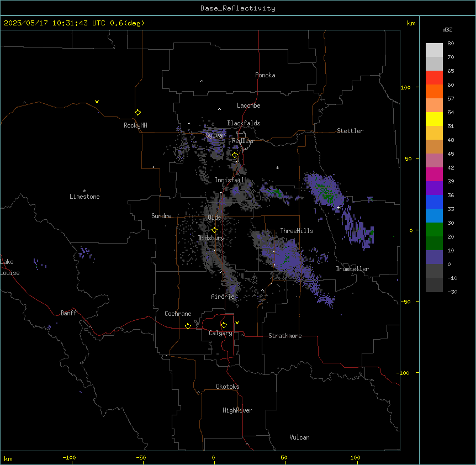Click the white plus marker northeast of ThreeHills
476x465 pixels.
[x=338, y=207]
